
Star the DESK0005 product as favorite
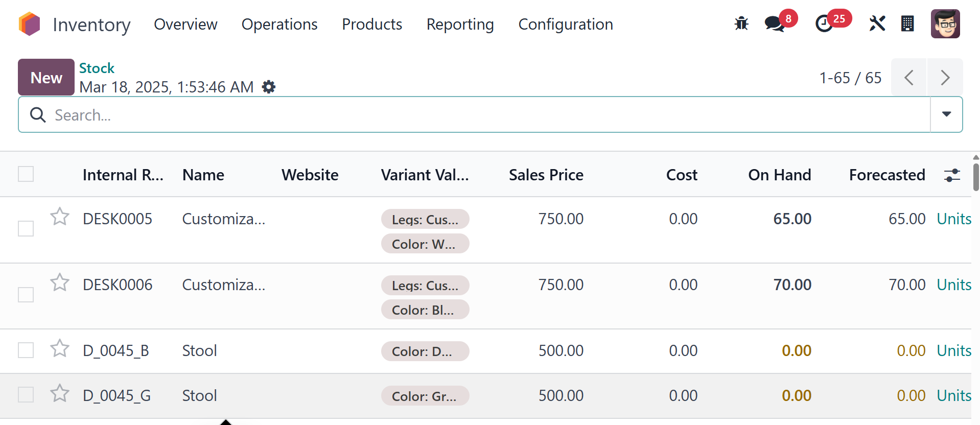tap(60, 217)
